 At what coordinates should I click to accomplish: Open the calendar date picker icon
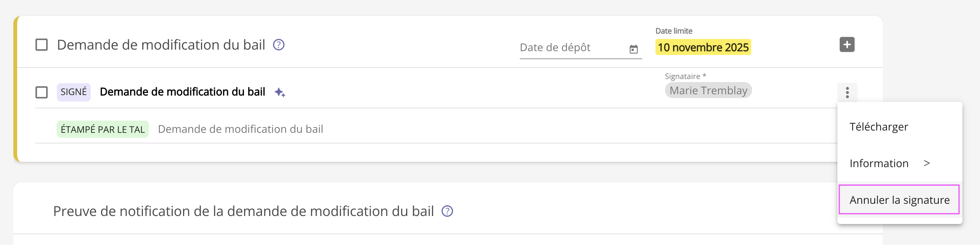click(634, 49)
